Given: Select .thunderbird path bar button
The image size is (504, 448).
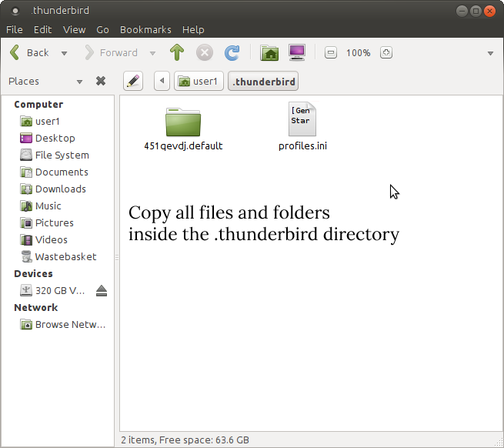Looking at the screenshot, I should (x=263, y=82).
